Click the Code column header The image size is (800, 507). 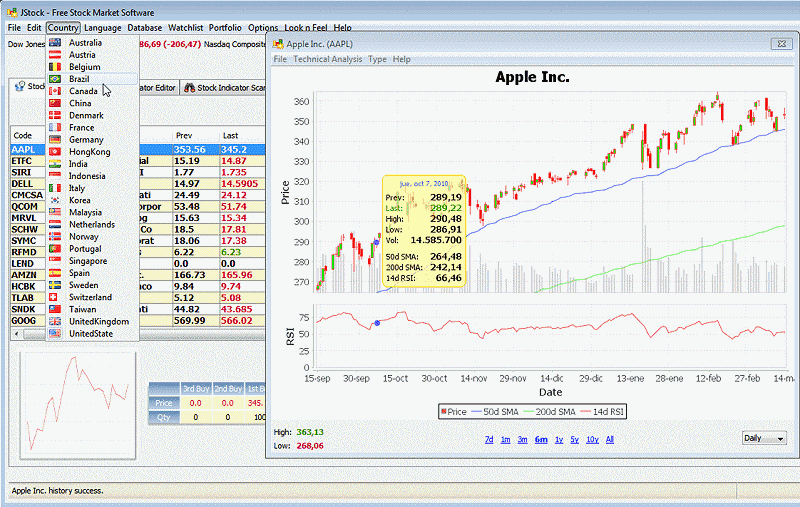[28, 135]
